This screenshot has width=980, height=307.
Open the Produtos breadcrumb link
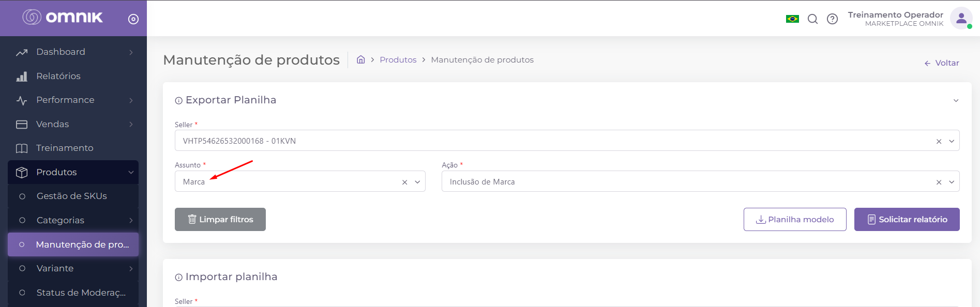pos(398,60)
